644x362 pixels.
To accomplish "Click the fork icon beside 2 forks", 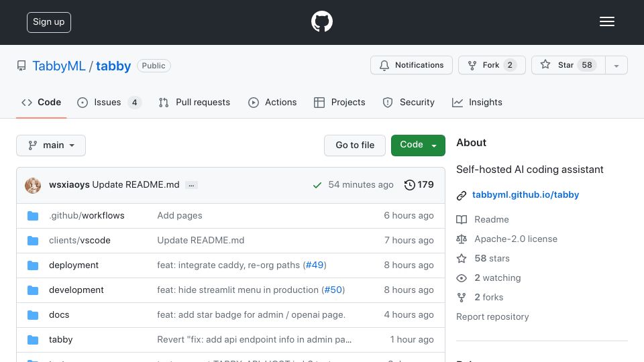I will 462,298.
